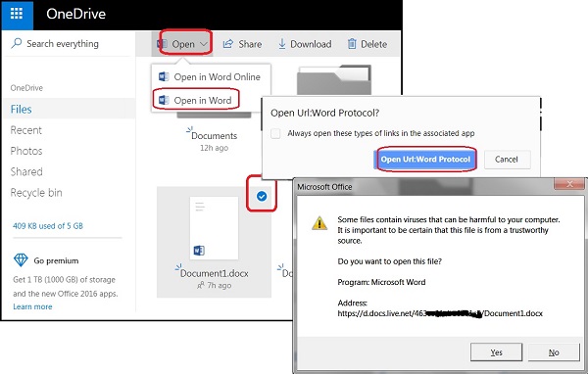Click the Download arrow icon

(x=282, y=44)
